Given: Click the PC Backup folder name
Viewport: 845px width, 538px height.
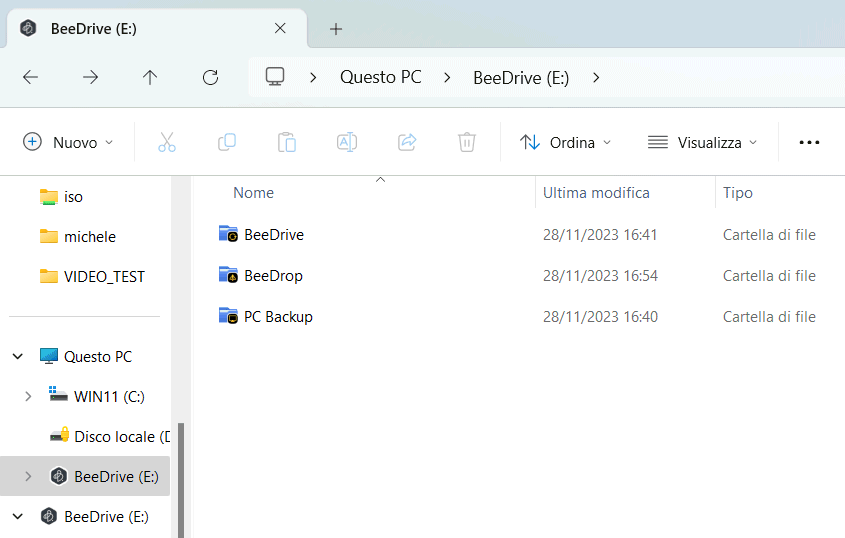Looking at the screenshot, I should pos(278,316).
